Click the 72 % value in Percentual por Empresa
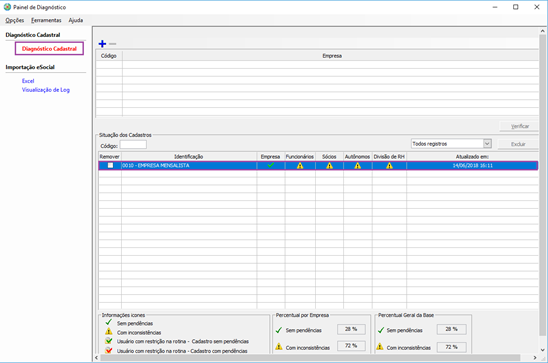 (x=351, y=346)
